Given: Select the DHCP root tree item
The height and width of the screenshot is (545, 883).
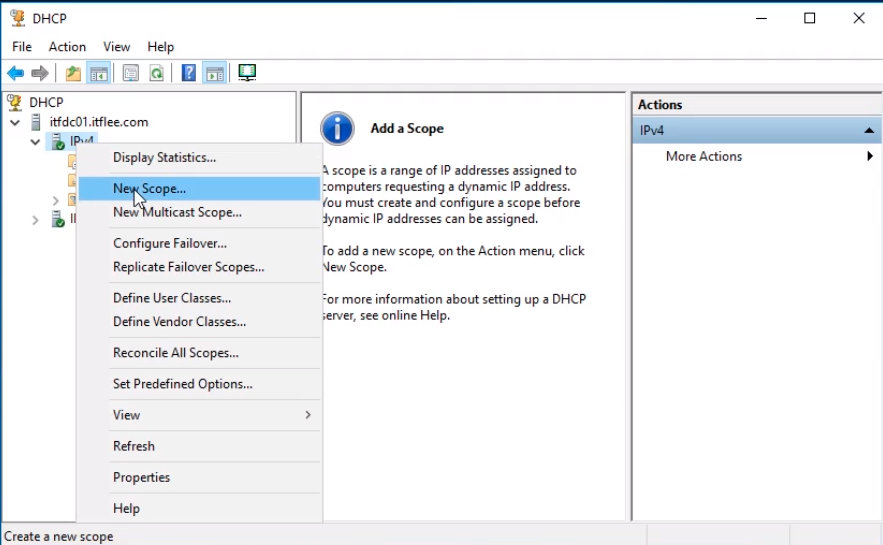Looking at the screenshot, I should point(45,102).
